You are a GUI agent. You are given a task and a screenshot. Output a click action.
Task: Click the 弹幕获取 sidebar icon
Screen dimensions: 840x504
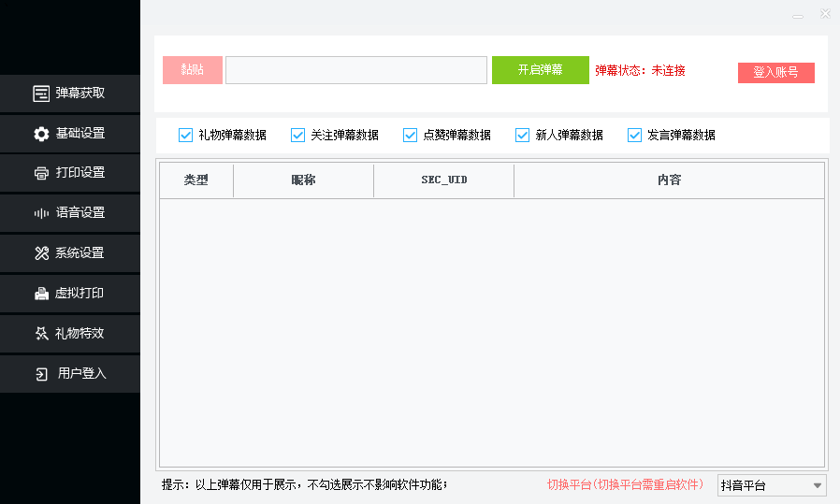(x=41, y=94)
